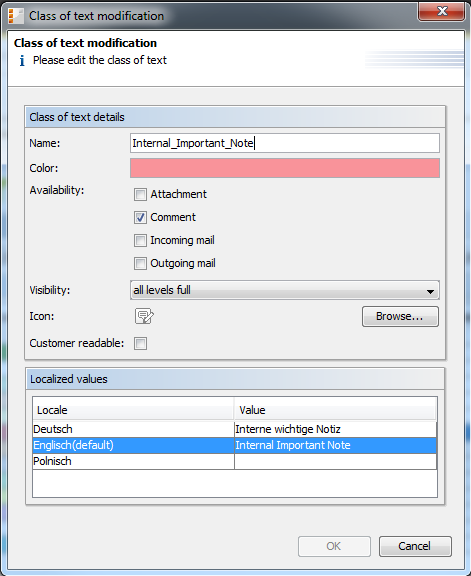Image resolution: width=471 pixels, height=576 pixels.
Task: Click the arrow of the Visibility combo box
Action: tap(430, 291)
